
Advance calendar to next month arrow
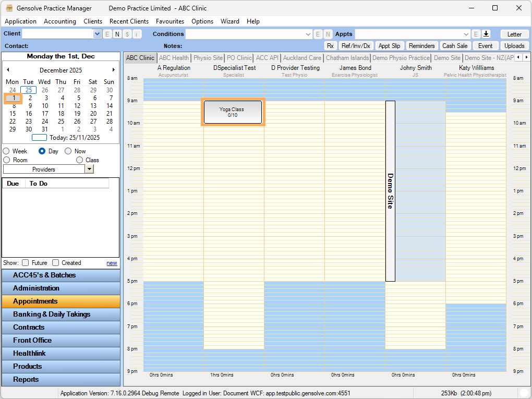114,70
